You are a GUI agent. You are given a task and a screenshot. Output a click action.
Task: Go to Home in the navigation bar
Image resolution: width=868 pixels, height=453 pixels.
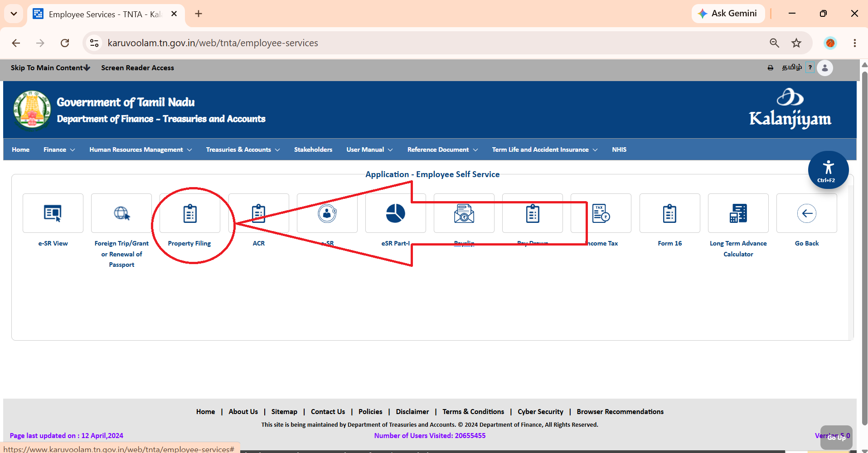20,149
